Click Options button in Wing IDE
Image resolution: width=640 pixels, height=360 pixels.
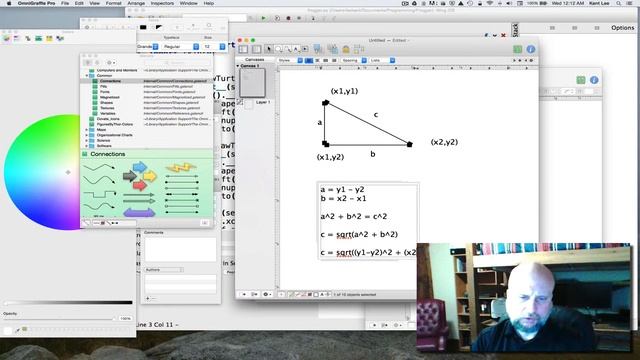622,28
